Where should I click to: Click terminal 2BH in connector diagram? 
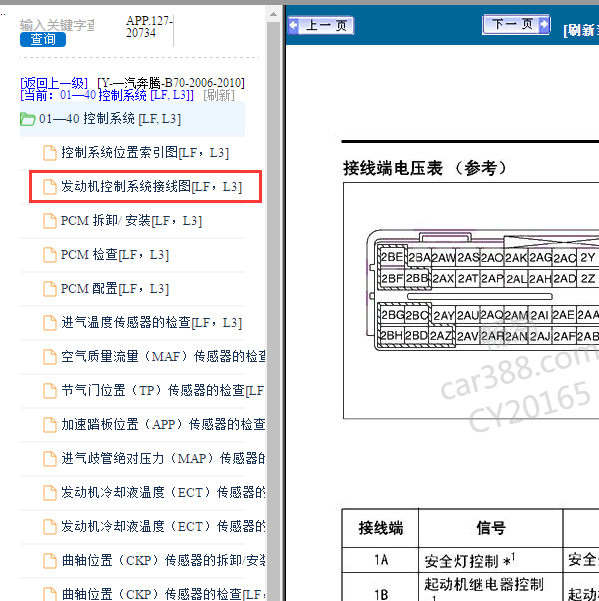point(391,336)
